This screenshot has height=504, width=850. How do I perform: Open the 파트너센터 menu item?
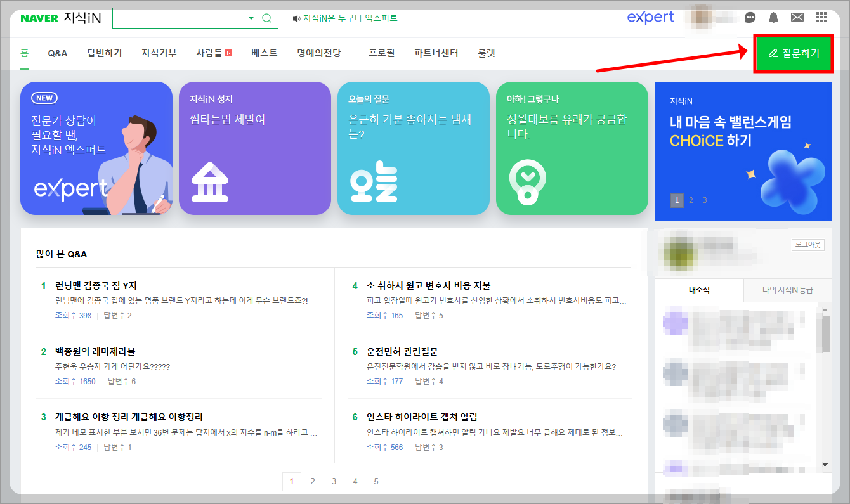point(437,53)
